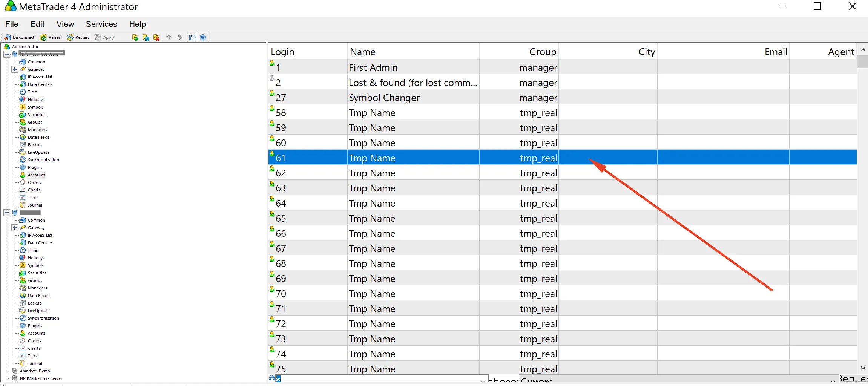This screenshot has height=386, width=868.
Task: Open IP Access List in first server
Action: [40, 77]
